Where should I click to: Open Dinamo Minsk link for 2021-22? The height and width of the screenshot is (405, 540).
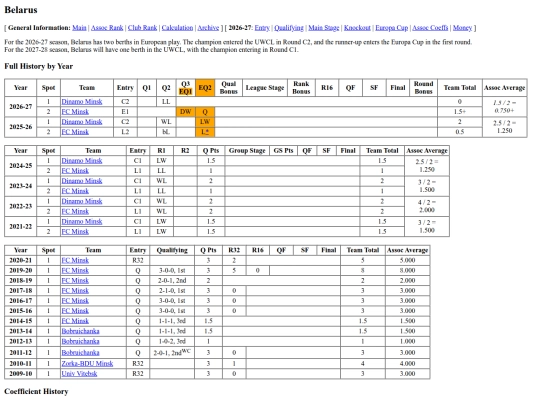(x=82, y=221)
